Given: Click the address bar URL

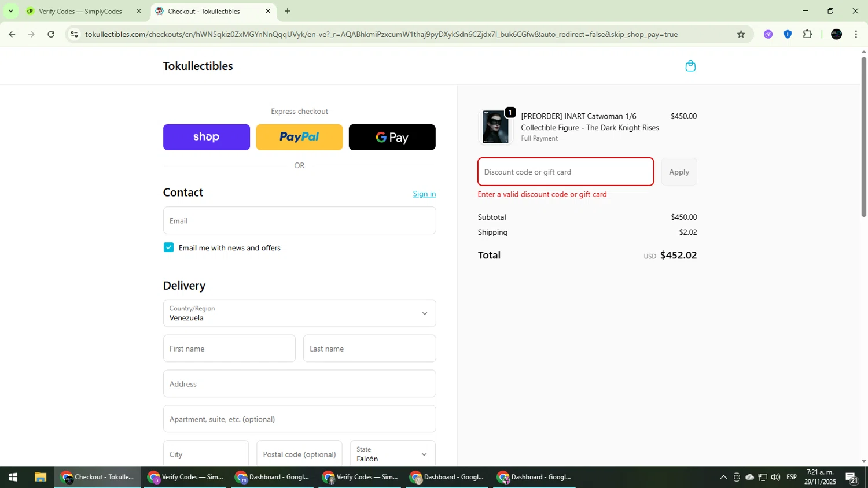Looking at the screenshot, I should click(x=381, y=34).
